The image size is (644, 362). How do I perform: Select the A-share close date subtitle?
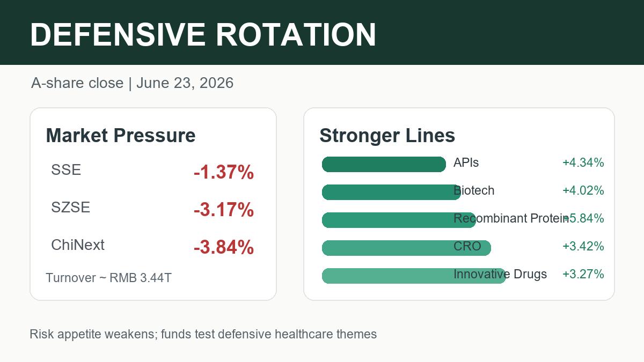point(132,83)
